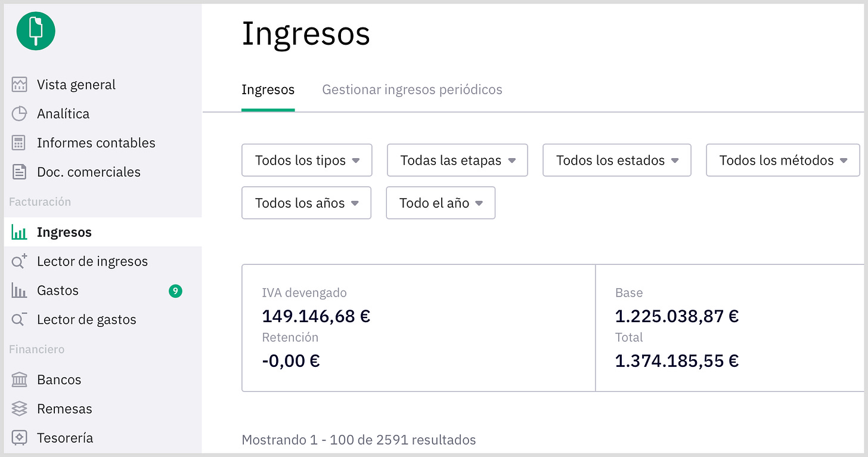This screenshot has width=868, height=457.
Task: Open Analítica using its clock-chart icon
Action: [20, 113]
